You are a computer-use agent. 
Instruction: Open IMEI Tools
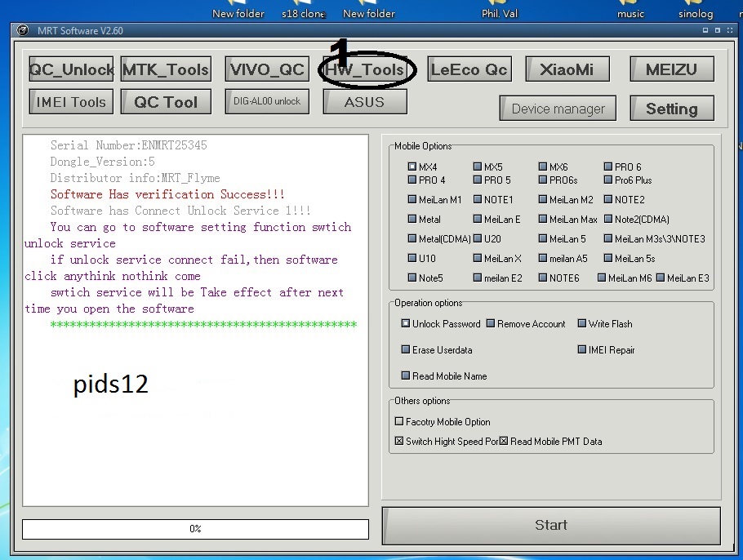coord(71,102)
